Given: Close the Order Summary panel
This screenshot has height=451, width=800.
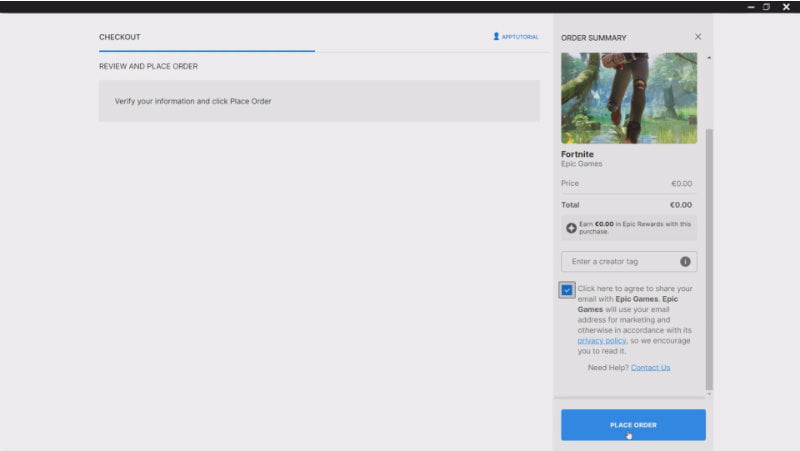Looking at the screenshot, I should [x=698, y=37].
